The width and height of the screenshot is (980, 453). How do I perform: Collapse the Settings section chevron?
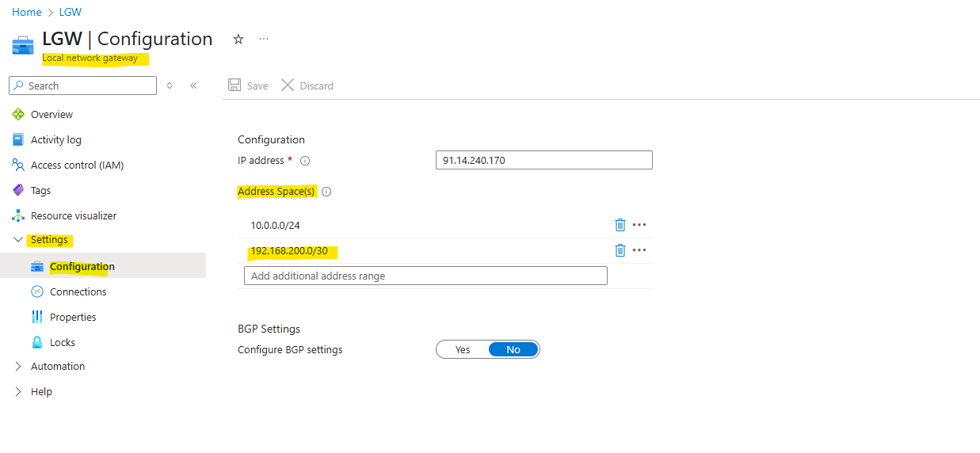coord(18,239)
